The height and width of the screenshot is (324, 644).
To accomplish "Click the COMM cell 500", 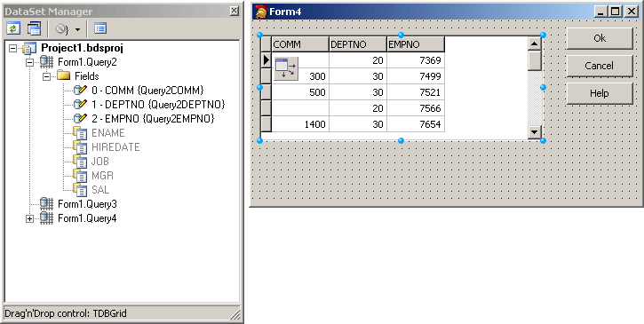I will pyautogui.click(x=300, y=92).
